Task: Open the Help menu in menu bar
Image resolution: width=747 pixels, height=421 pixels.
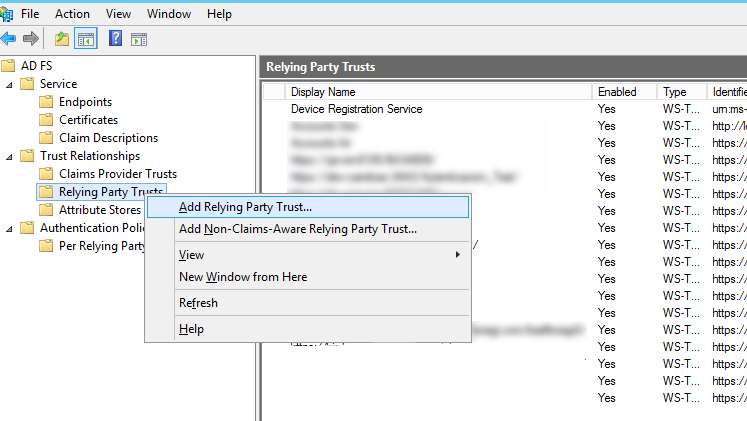Action: [x=219, y=14]
